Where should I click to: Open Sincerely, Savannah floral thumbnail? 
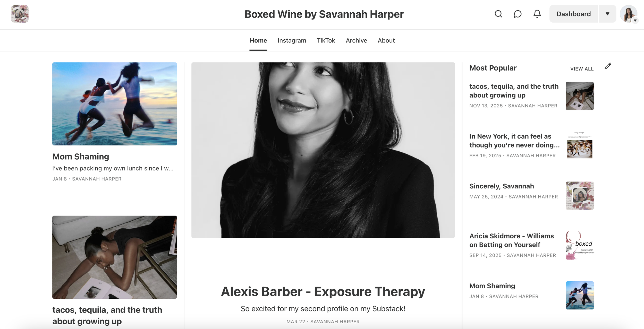click(580, 196)
